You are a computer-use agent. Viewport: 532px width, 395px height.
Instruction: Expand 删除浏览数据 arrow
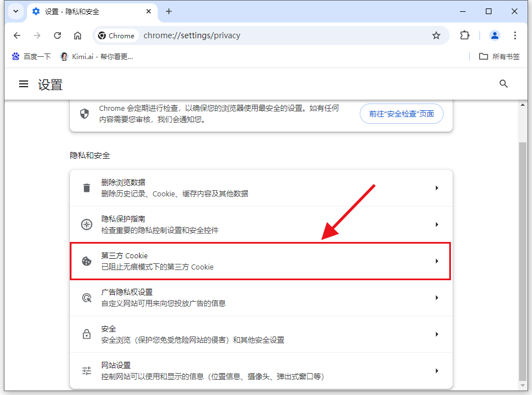pyautogui.click(x=437, y=188)
